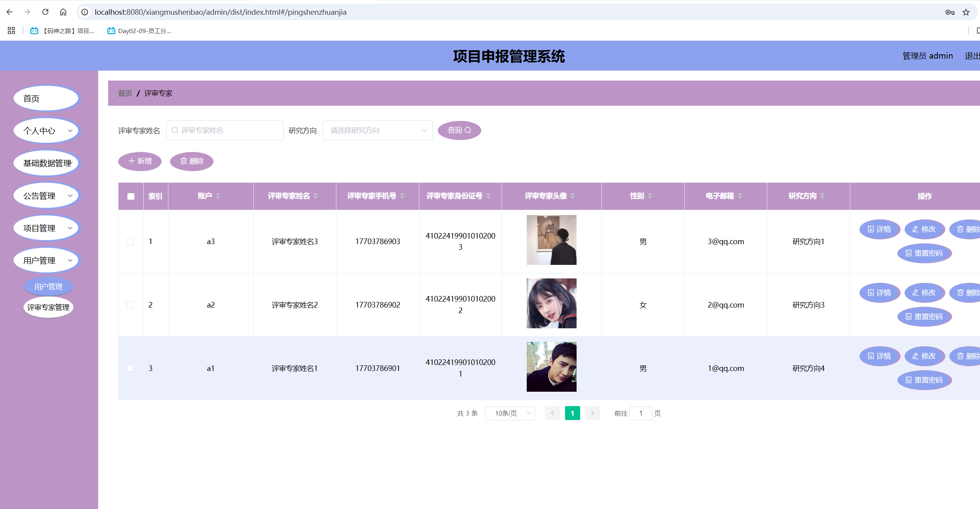
Task: Open the 10条/页 page size dropdown
Action: tap(510, 413)
